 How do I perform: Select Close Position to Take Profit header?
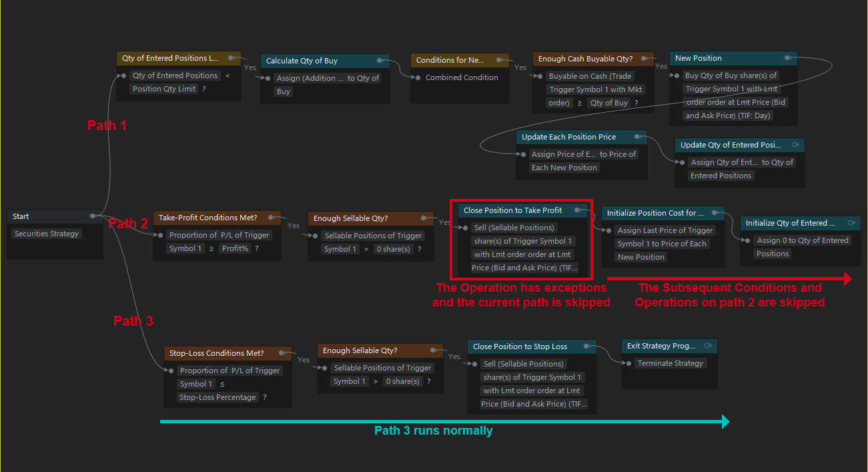click(522, 210)
